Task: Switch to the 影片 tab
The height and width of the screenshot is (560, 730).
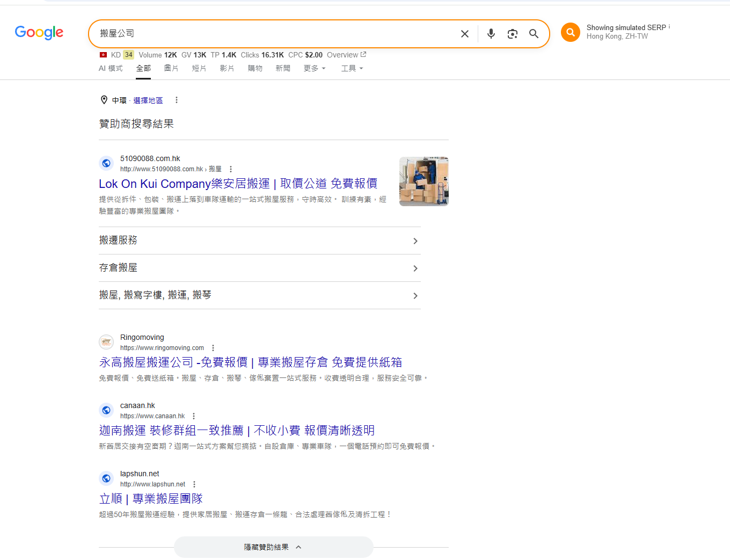Action: click(x=227, y=68)
